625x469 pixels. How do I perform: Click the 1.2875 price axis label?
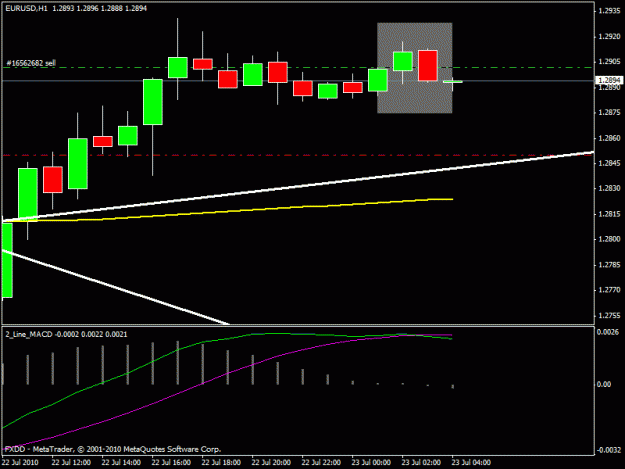point(609,113)
